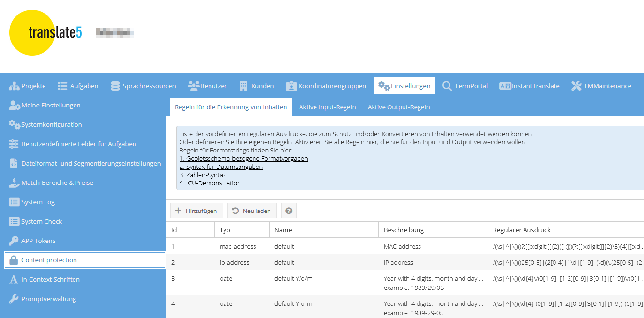Screen dimensions: 644x318
Task: Switch to the Aktive Output-Regeln tab
Action: click(x=398, y=107)
